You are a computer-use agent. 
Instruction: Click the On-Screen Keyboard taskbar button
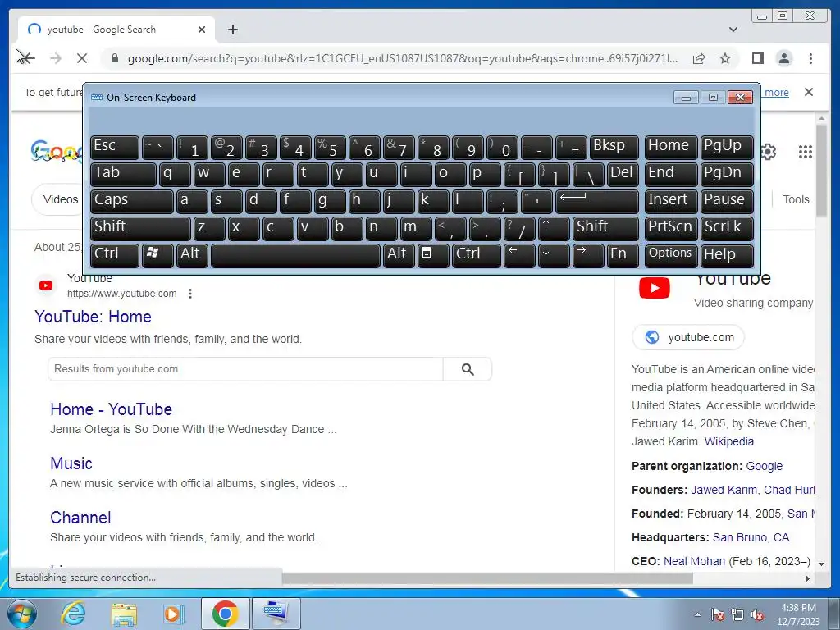click(276, 614)
